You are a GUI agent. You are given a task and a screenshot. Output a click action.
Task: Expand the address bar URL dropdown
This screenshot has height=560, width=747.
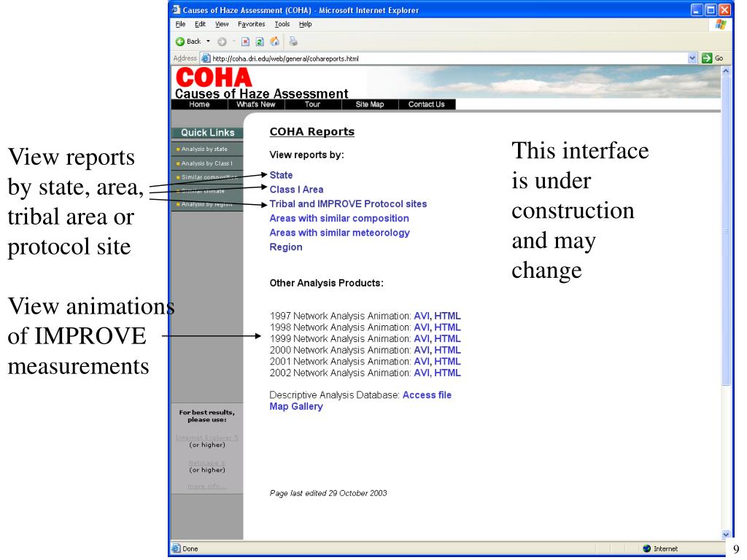coord(692,58)
